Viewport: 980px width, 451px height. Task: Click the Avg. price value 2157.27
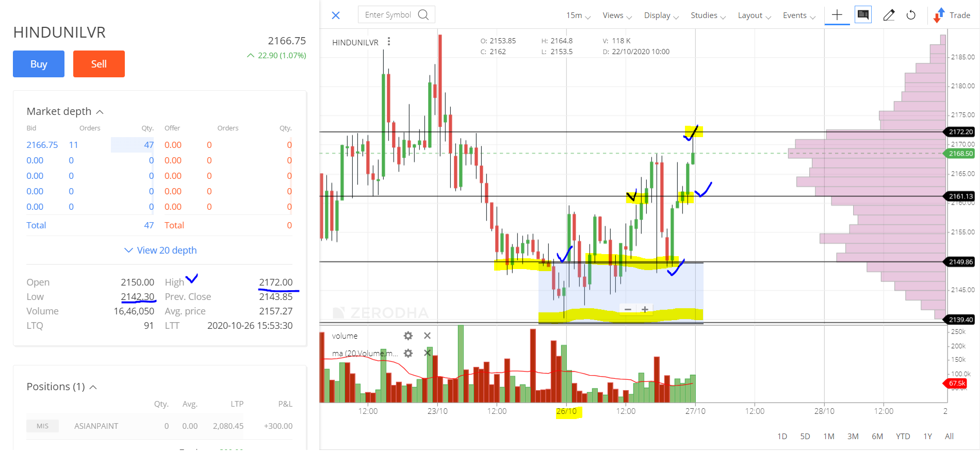click(275, 311)
